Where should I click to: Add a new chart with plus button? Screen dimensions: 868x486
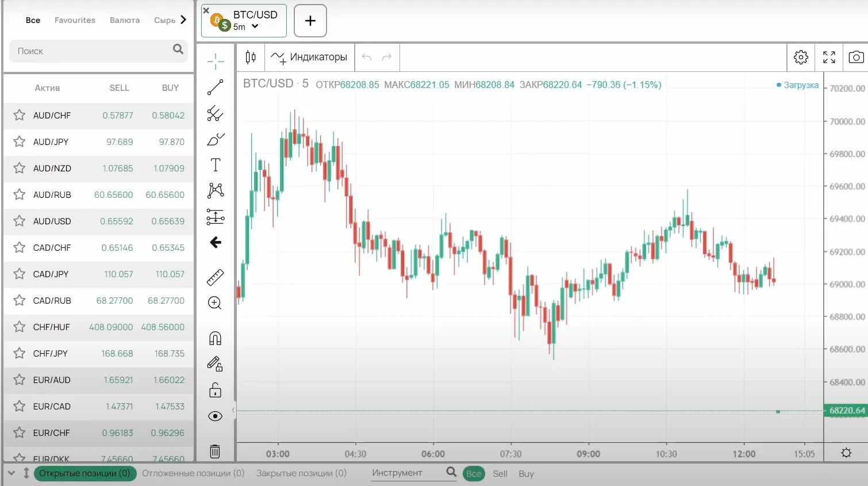[x=310, y=21]
